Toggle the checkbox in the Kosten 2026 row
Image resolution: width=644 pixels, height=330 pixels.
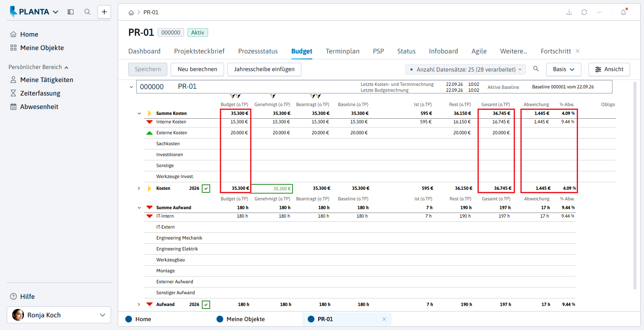point(206,189)
